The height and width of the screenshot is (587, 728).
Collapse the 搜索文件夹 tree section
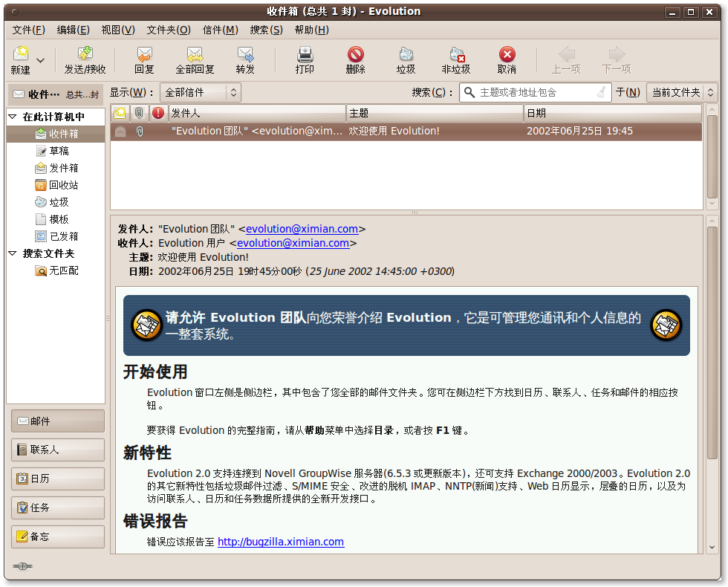click(13, 253)
